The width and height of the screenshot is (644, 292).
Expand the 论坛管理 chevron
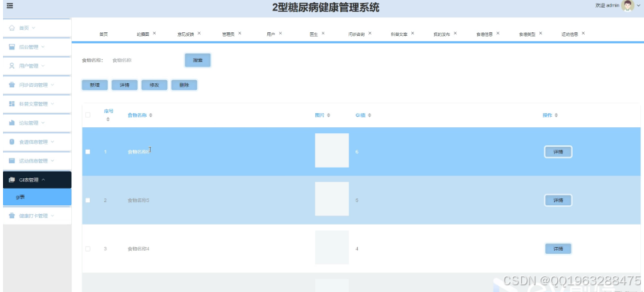pos(43,123)
